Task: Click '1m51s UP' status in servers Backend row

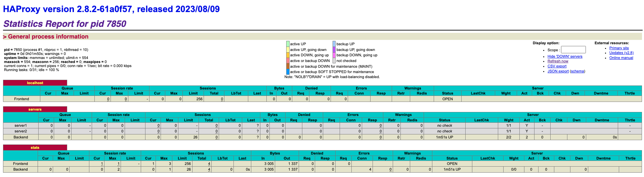Action: [x=444, y=137]
